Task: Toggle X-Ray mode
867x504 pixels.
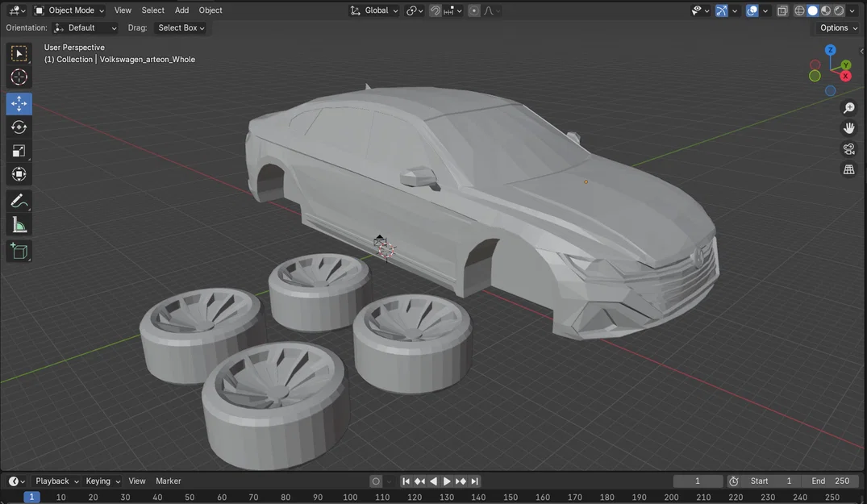Action: point(782,10)
